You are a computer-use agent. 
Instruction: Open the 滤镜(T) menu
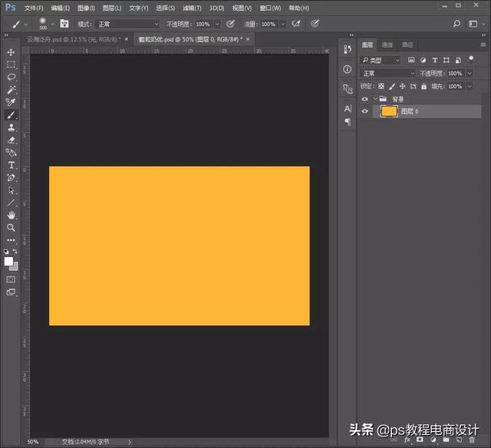[x=192, y=8]
